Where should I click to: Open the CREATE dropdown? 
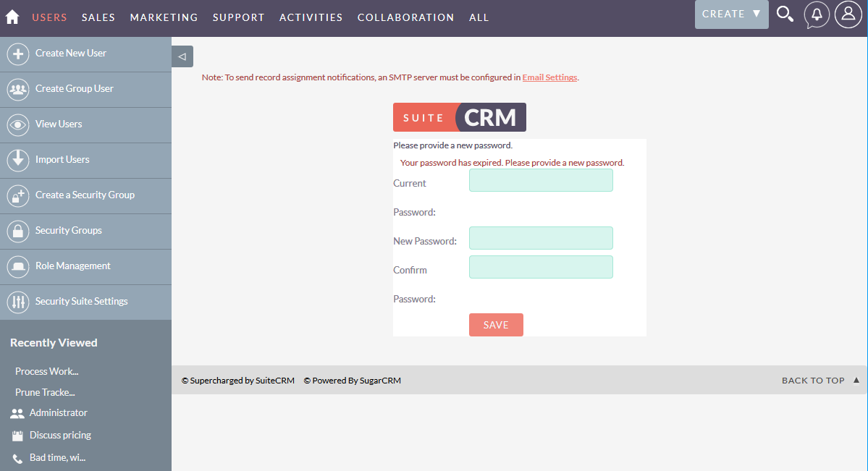pyautogui.click(x=731, y=14)
